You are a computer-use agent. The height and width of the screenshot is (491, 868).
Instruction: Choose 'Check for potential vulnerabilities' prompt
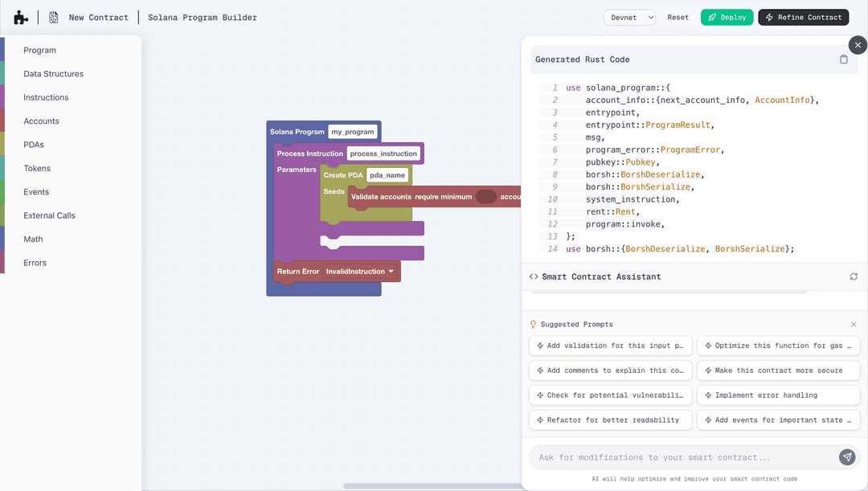[x=609, y=395]
